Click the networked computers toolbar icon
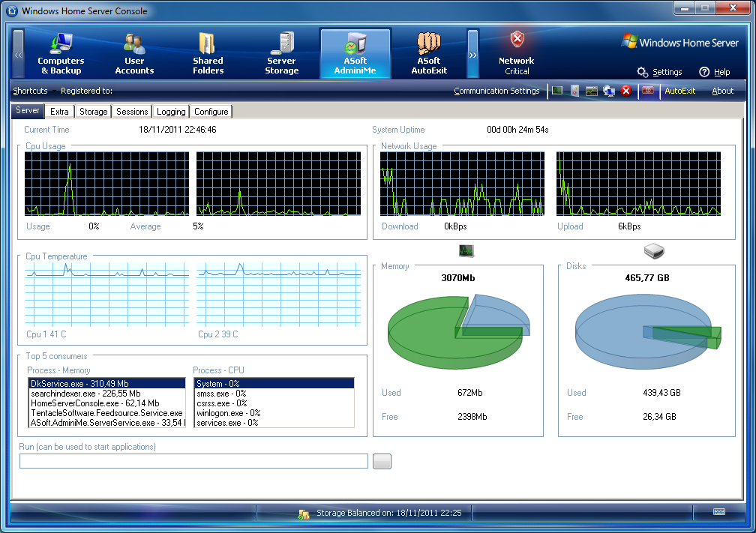756x533 pixels. [609, 91]
